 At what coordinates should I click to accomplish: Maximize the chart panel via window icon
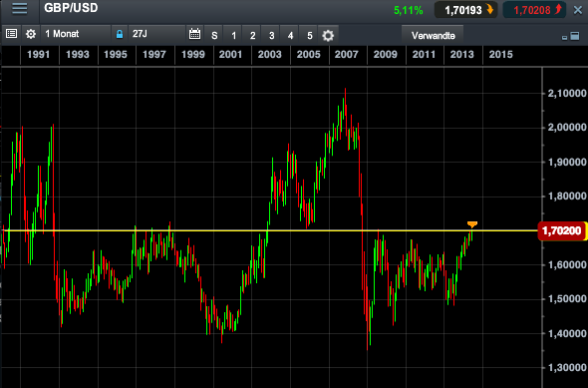click(575, 36)
